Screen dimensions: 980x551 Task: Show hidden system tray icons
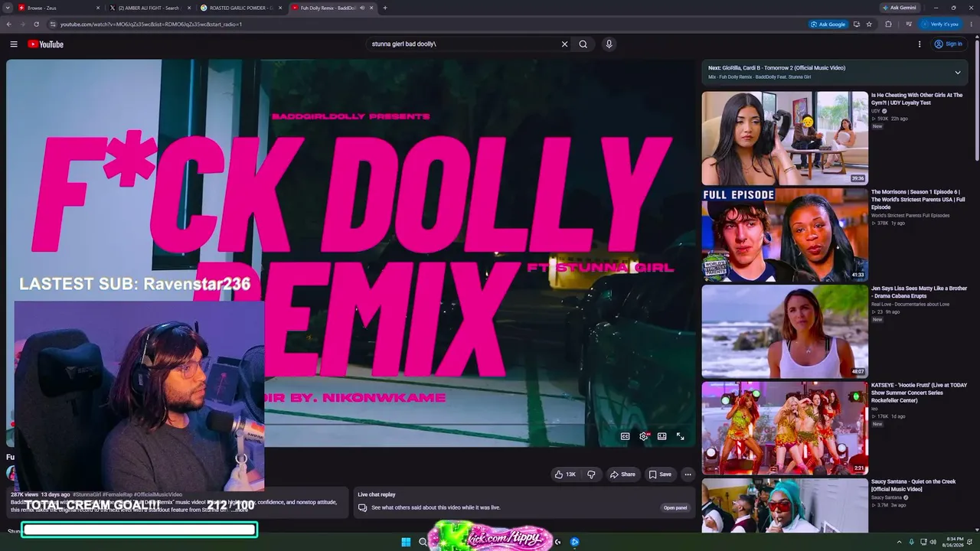[899, 542]
